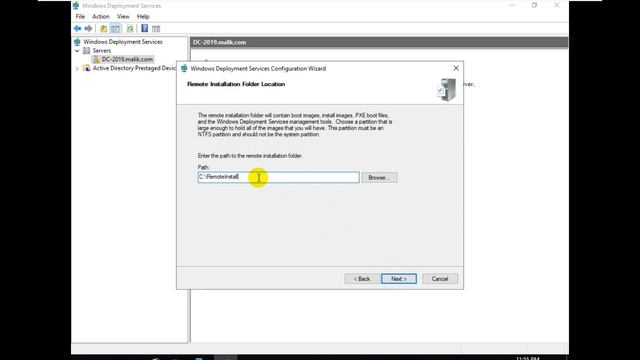
Task: Click the Windows Deployment Services root node icon
Action: coord(77,42)
